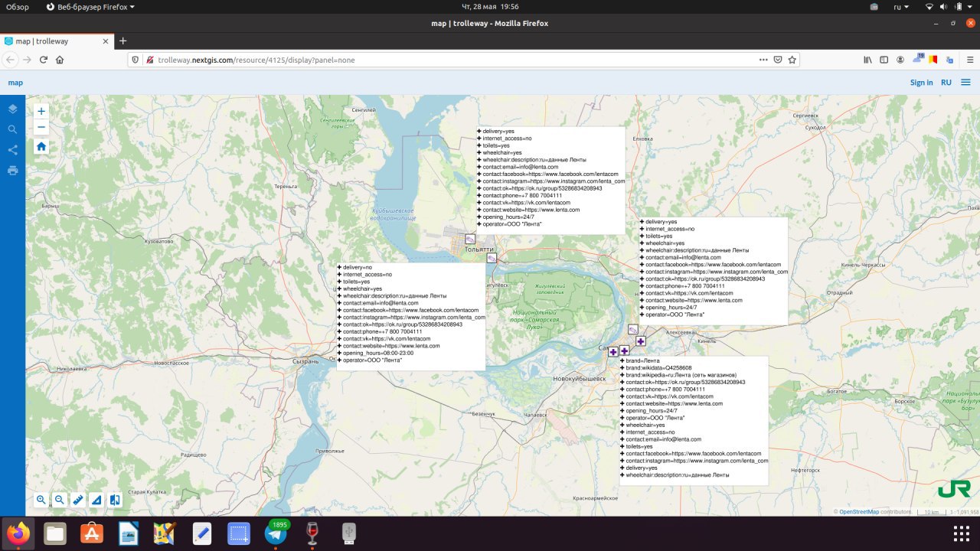Open a new browser tab
The image size is (980, 551).
122,41
